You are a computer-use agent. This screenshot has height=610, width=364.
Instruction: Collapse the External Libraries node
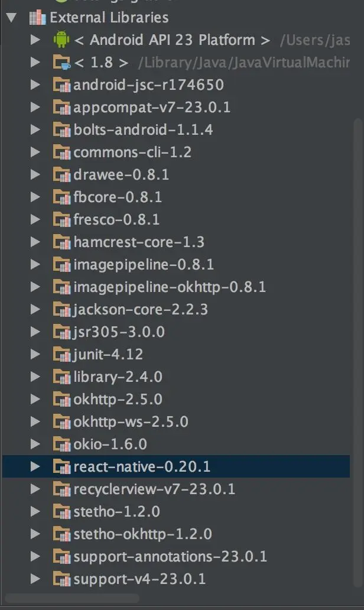pos(12,18)
